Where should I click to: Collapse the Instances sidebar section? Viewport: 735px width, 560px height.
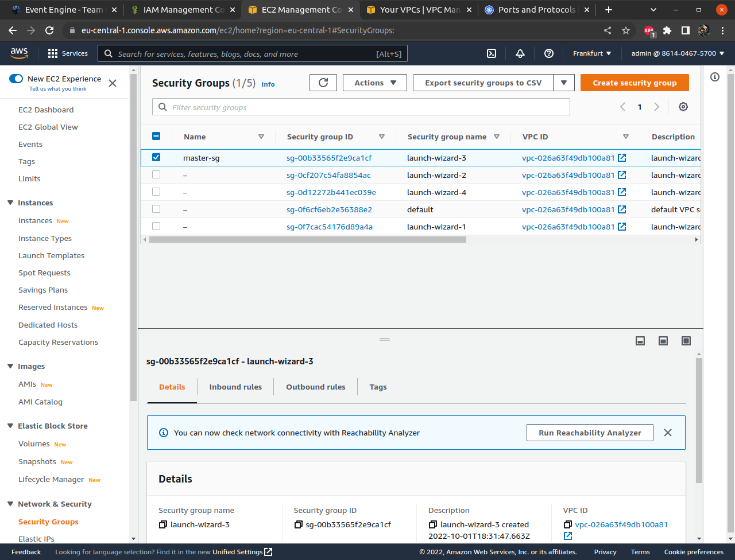pyautogui.click(x=10, y=203)
